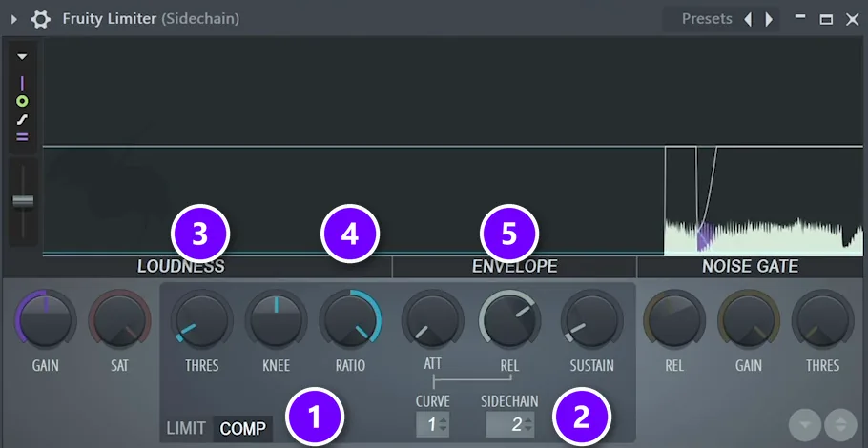
Task: Click the LOUDNESS section header
Action: [181, 267]
